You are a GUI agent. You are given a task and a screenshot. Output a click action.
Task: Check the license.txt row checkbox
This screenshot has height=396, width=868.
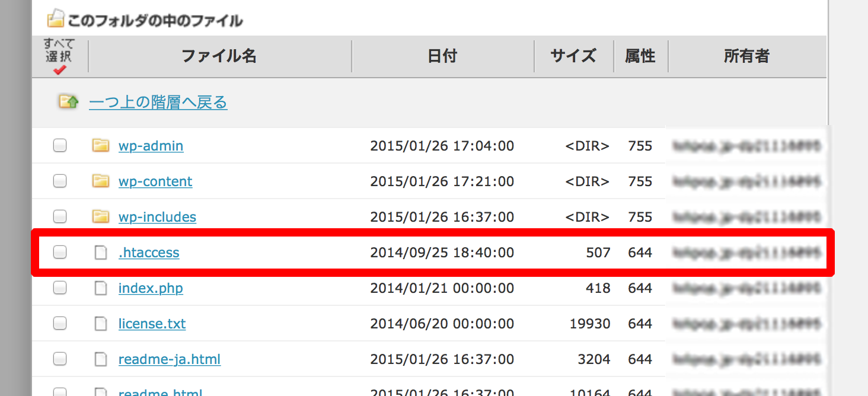point(60,324)
